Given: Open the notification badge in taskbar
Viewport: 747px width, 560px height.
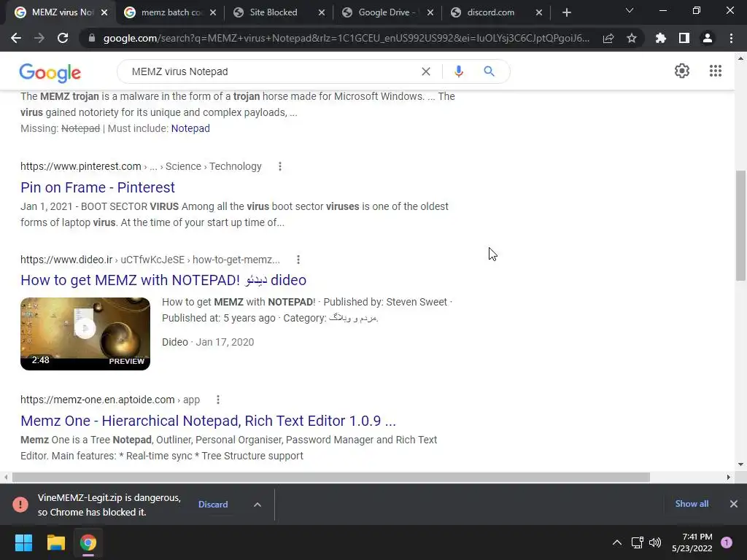Looking at the screenshot, I should click(x=727, y=542).
